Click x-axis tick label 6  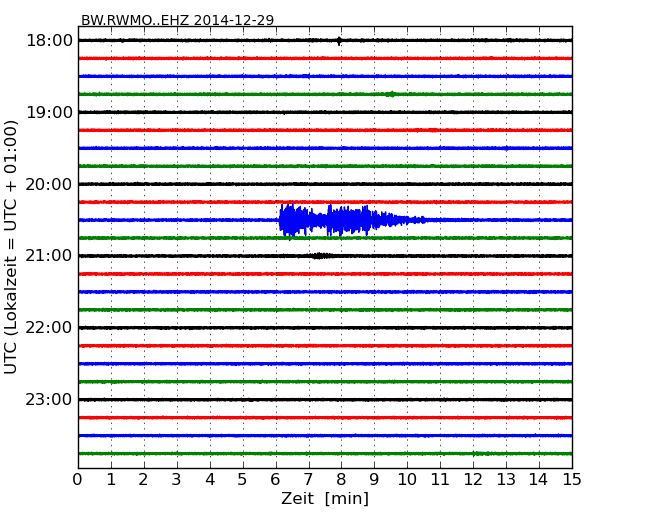276,479
